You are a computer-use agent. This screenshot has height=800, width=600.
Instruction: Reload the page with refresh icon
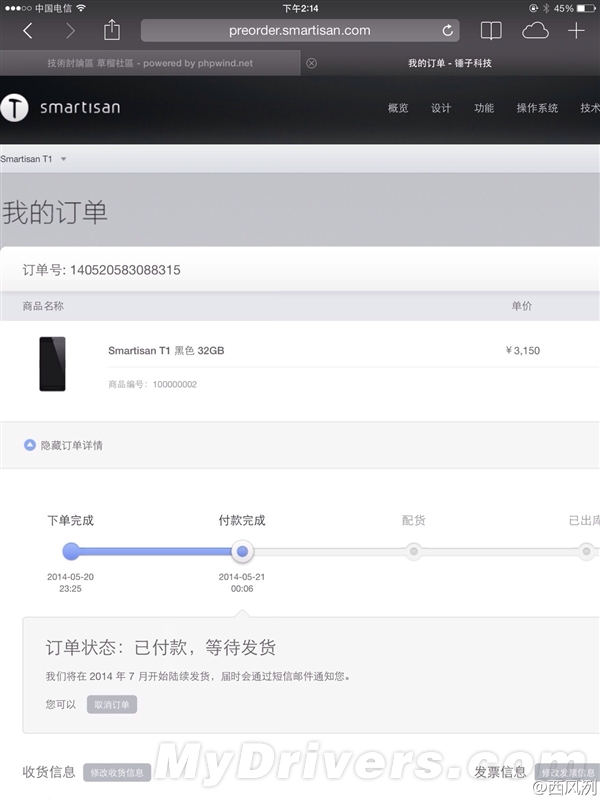[447, 31]
